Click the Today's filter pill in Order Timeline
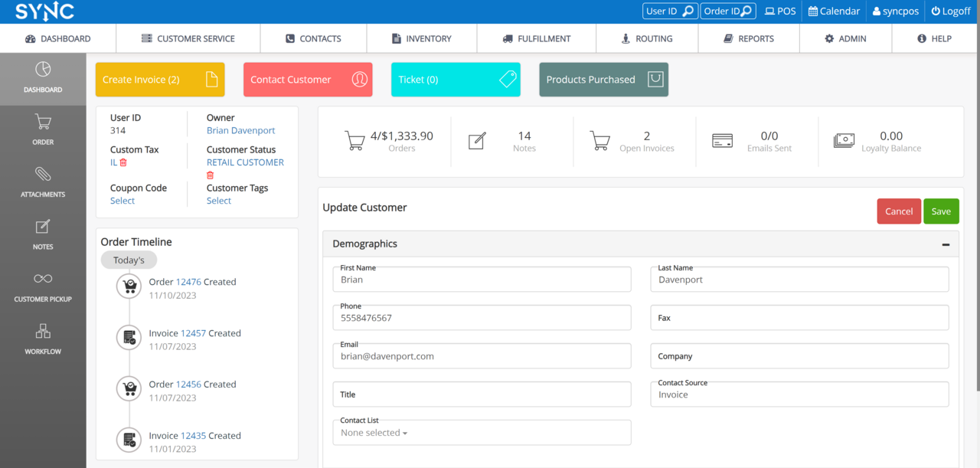 [x=129, y=260]
